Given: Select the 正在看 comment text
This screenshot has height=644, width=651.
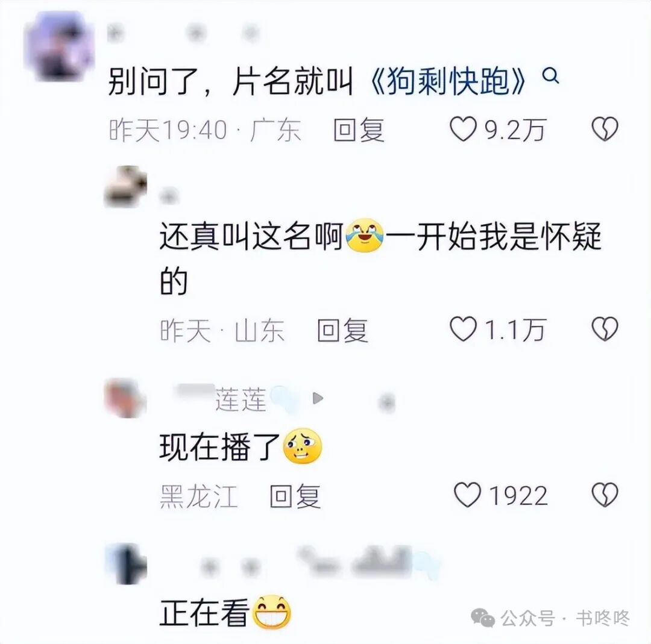Looking at the screenshot, I should pyautogui.click(x=204, y=613).
